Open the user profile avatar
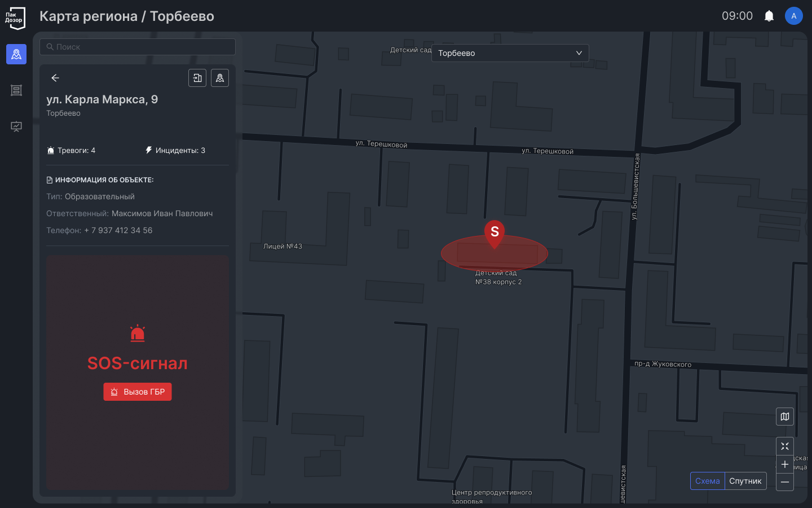The width and height of the screenshot is (812, 508). [793, 16]
